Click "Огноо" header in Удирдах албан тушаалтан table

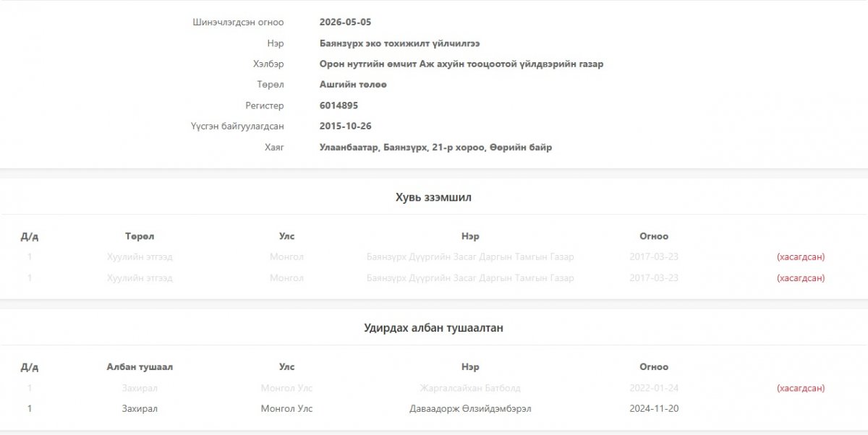(654, 367)
